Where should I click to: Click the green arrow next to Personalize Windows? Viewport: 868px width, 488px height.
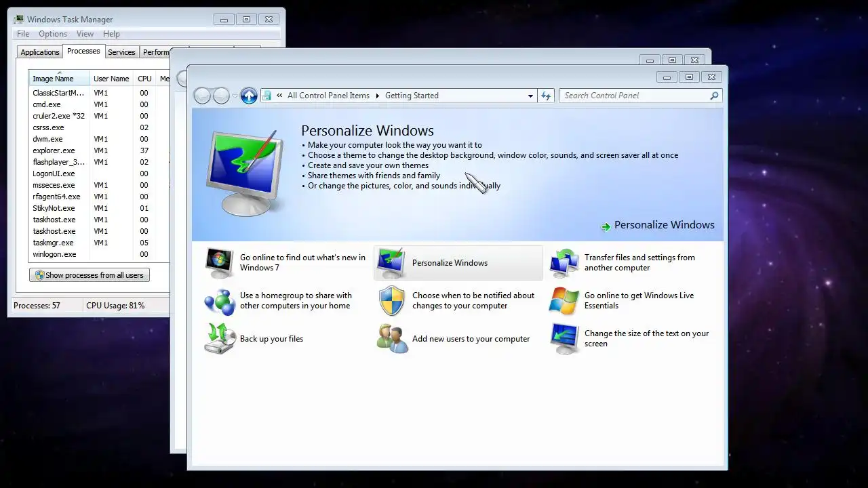(606, 226)
